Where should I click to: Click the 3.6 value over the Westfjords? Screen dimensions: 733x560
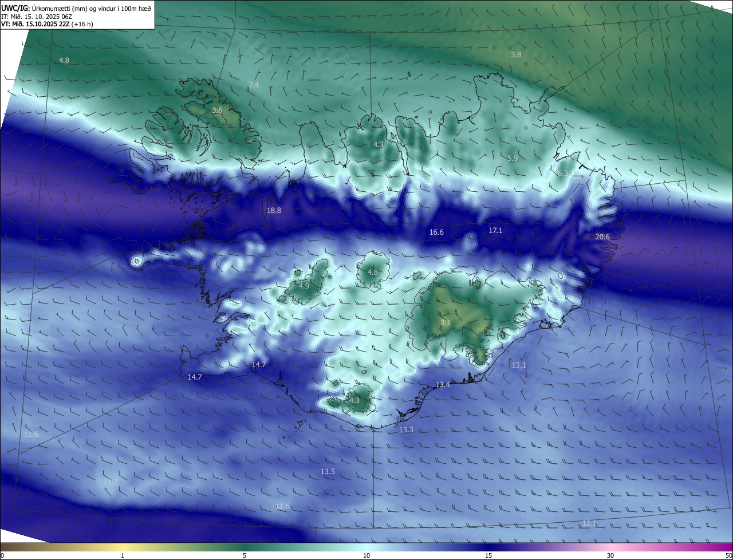click(217, 110)
